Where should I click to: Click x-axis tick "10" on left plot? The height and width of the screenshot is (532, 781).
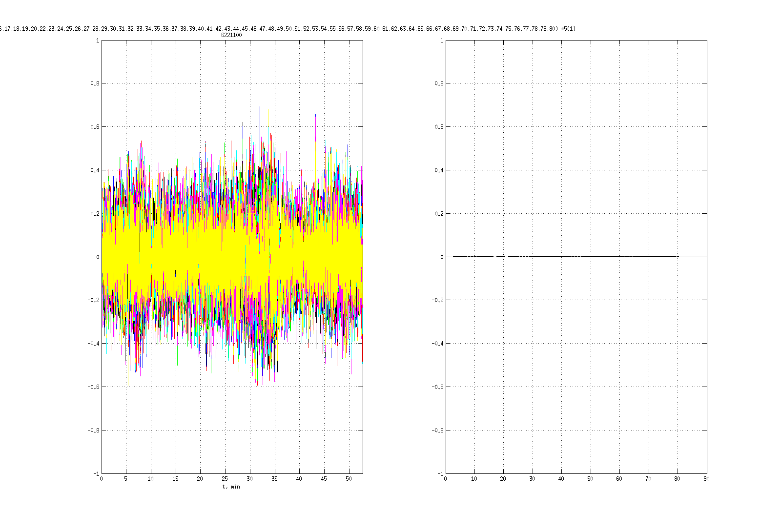tap(151, 479)
